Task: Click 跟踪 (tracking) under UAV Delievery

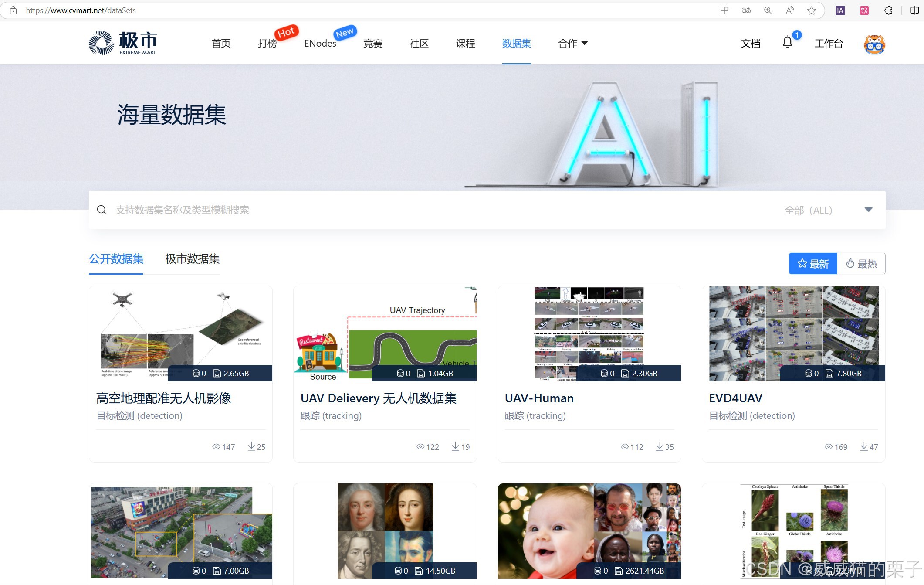Action: click(x=331, y=416)
